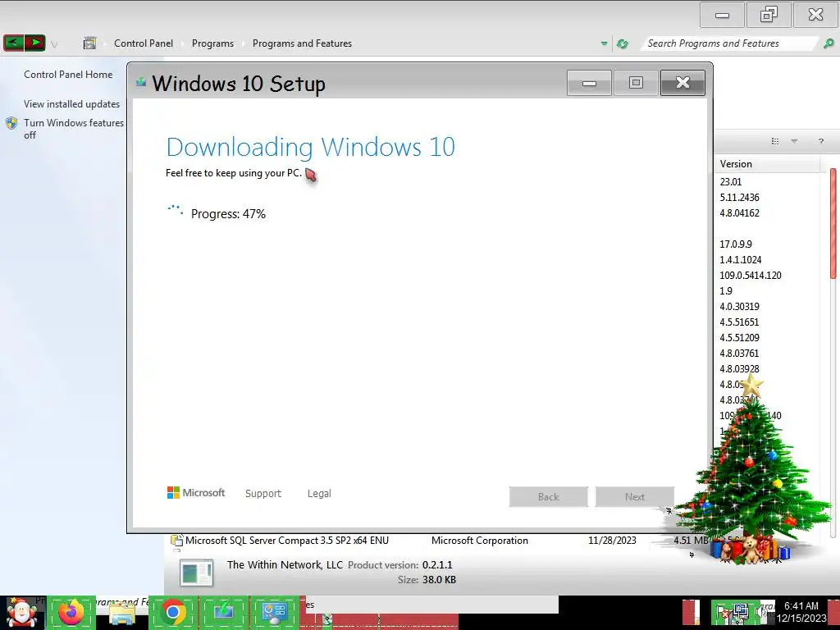Click Control Panel address bar icon

89,43
